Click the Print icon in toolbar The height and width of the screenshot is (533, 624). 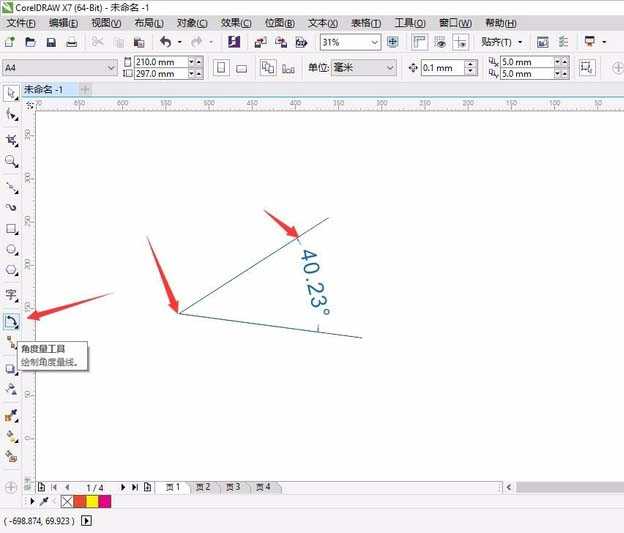71,42
